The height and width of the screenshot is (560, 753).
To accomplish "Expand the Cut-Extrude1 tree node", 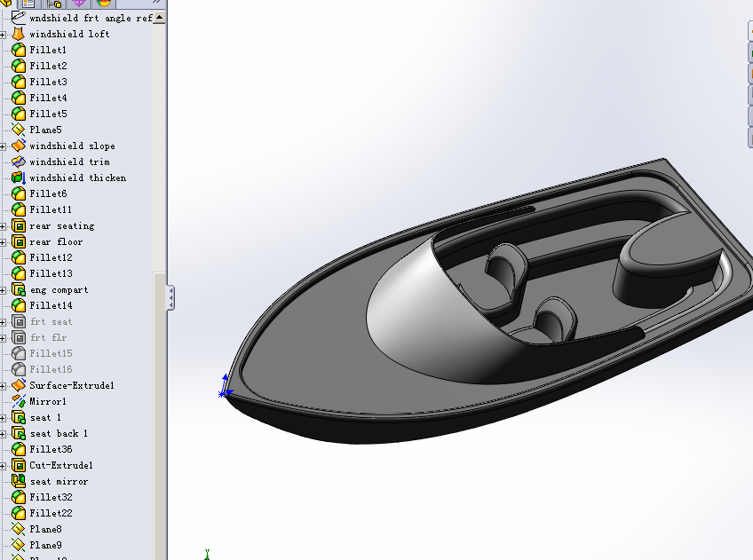I will click(x=3, y=466).
